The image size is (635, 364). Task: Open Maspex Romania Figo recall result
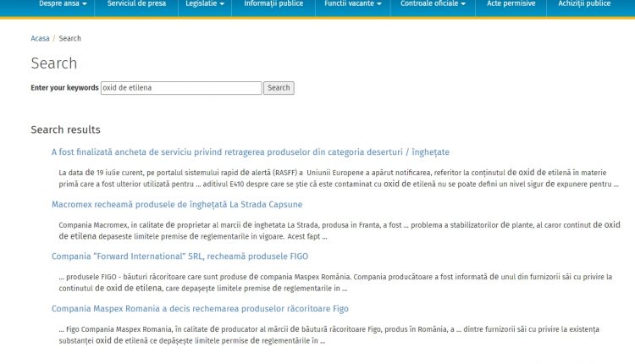click(200, 309)
